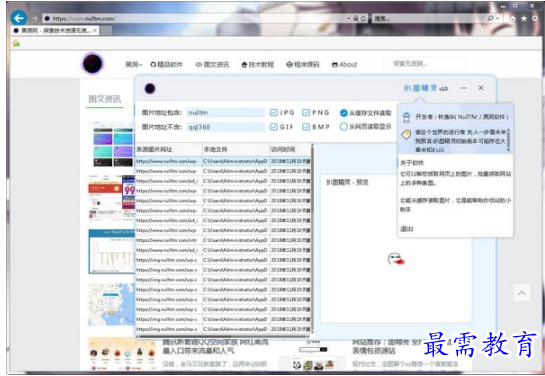Open the map article thumbnail
The image size is (545, 376).
[111, 304]
